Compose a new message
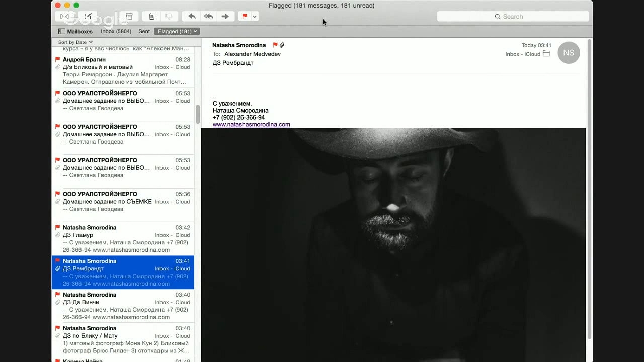The width and height of the screenshot is (644, 362). tap(88, 17)
